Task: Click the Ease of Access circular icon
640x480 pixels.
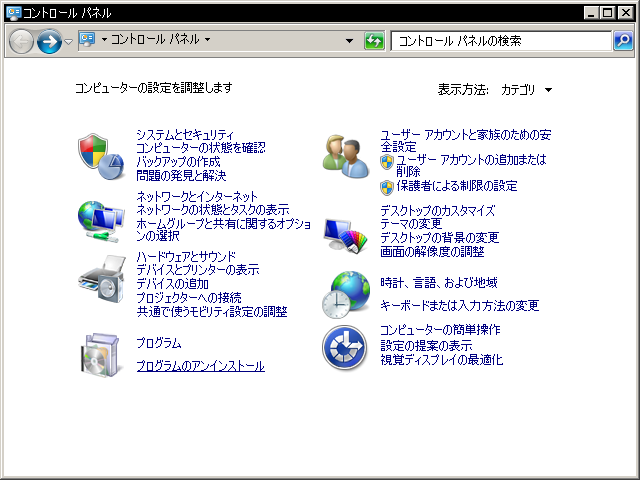Action: tap(345, 347)
